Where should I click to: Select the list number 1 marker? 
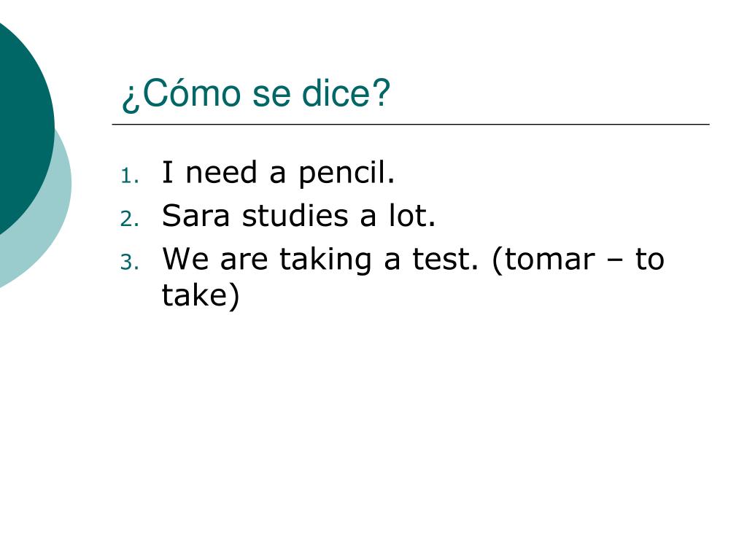pyautogui.click(x=130, y=176)
